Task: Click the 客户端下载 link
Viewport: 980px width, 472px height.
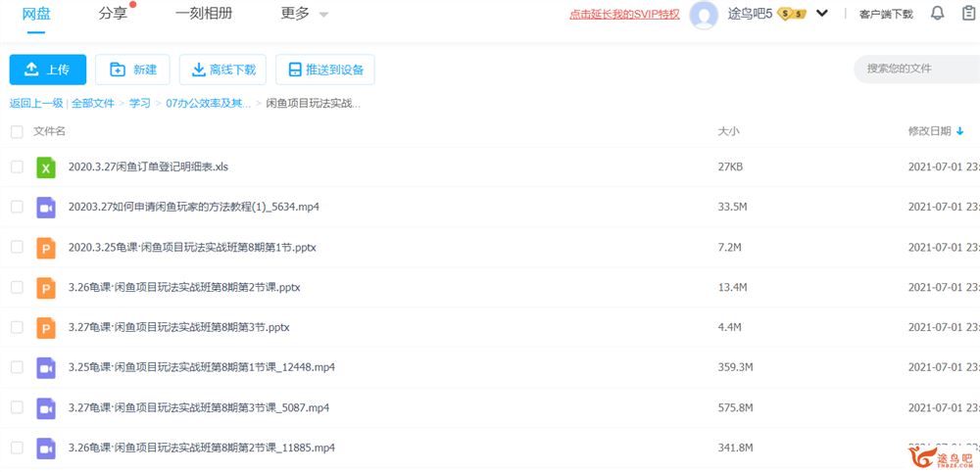Action: pos(886,15)
